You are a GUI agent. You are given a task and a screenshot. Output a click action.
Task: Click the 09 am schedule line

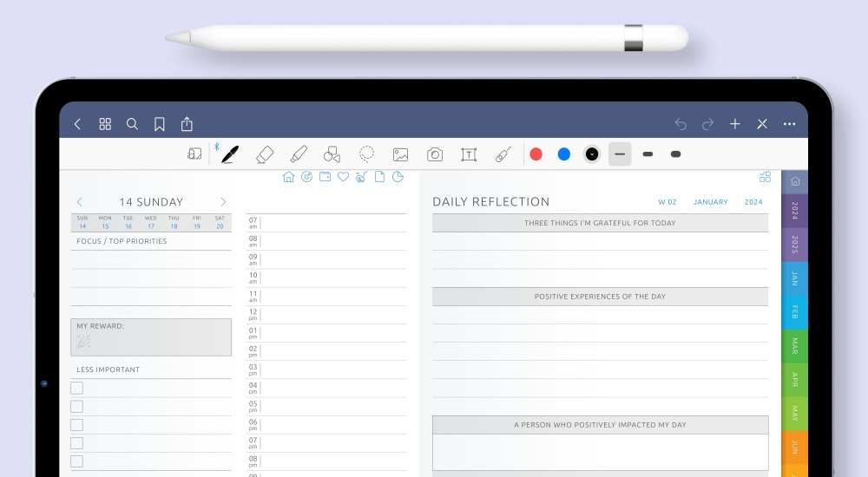click(326, 259)
